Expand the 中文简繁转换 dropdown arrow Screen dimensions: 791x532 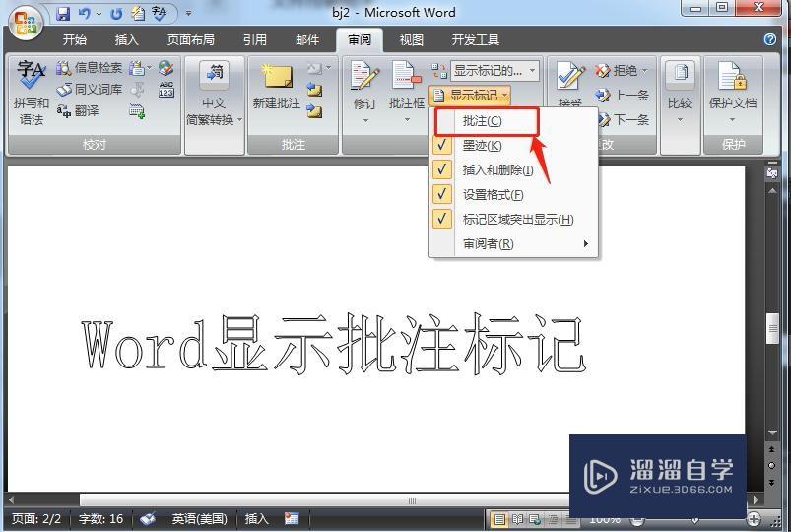pyautogui.click(x=239, y=120)
